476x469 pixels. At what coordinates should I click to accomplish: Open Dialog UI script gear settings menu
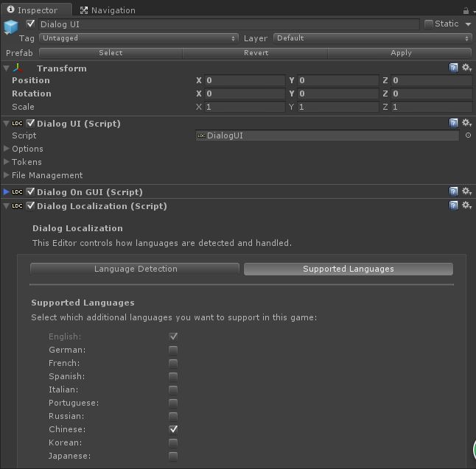click(466, 123)
